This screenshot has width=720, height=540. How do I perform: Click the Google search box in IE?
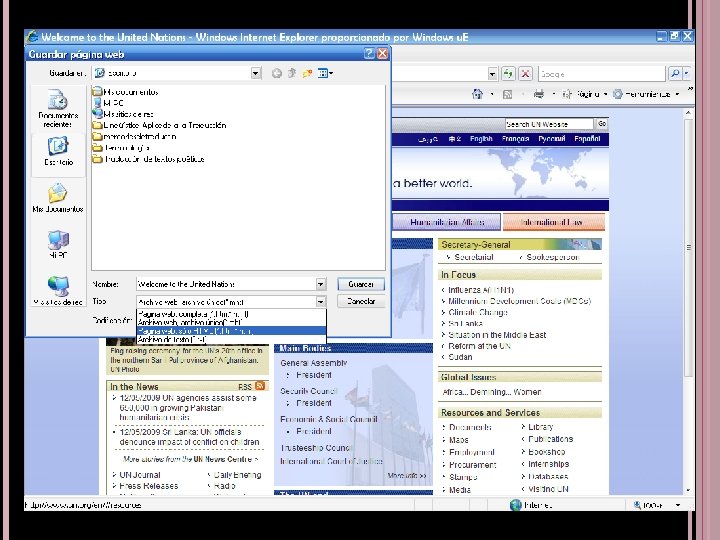click(602, 73)
